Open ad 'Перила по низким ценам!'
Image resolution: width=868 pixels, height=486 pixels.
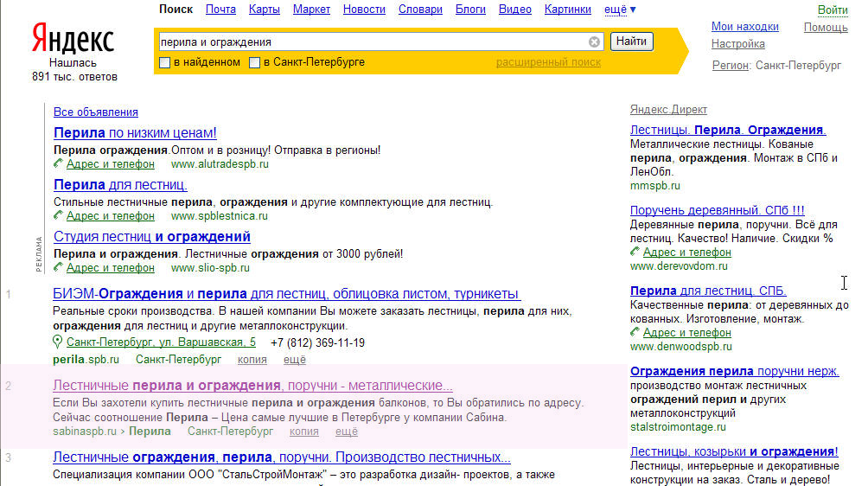tap(135, 133)
